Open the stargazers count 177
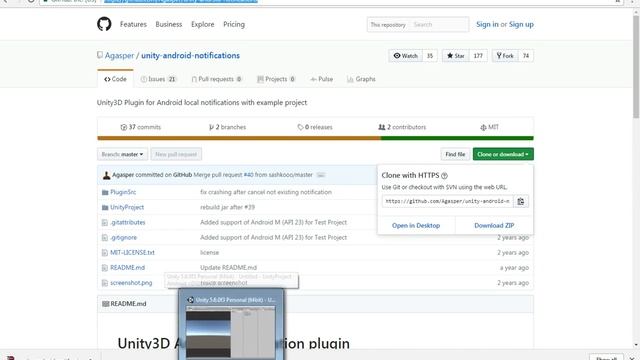640x360 pixels. point(478,56)
